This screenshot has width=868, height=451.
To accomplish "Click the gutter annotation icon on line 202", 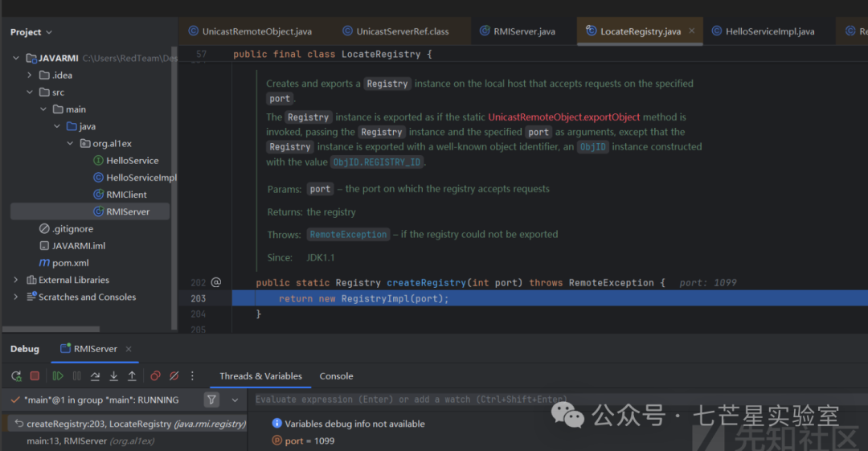I will [216, 282].
